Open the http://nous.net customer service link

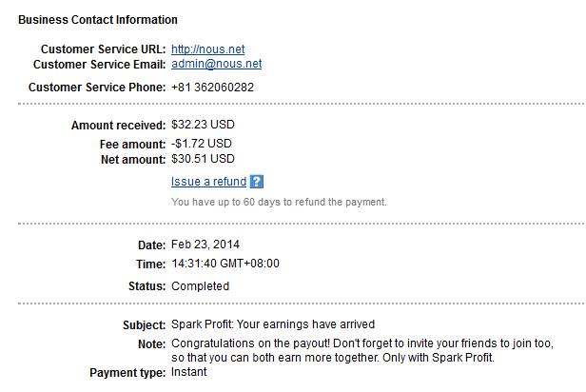pos(207,49)
